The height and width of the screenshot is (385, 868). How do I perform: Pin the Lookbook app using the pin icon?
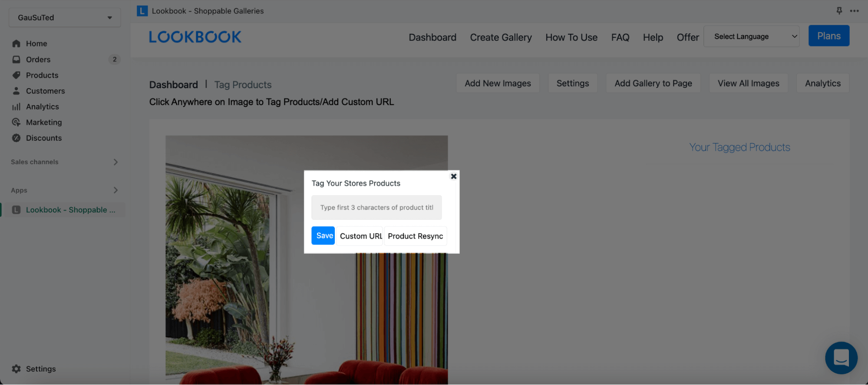point(839,11)
